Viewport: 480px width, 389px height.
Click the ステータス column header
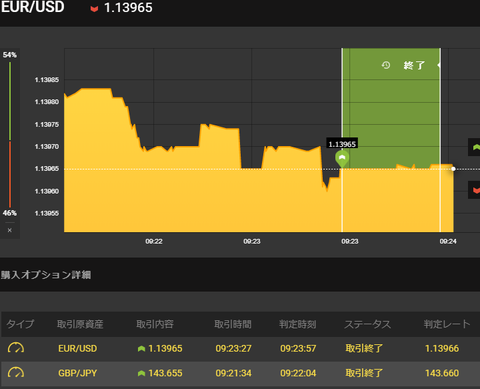pos(368,324)
